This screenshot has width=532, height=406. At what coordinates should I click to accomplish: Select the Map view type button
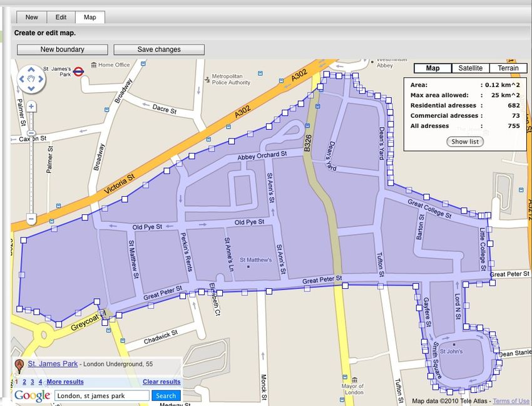tap(432, 68)
